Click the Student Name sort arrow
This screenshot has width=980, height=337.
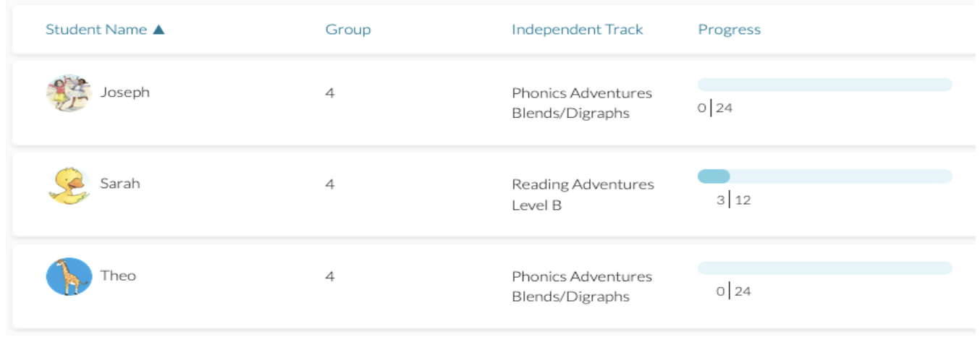click(159, 30)
